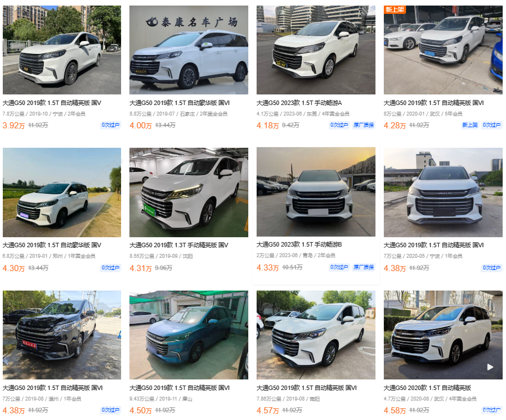Click the 原厂质保 tag on the 4.33万 listing
This screenshot has width=506, height=420.
[363, 267]
